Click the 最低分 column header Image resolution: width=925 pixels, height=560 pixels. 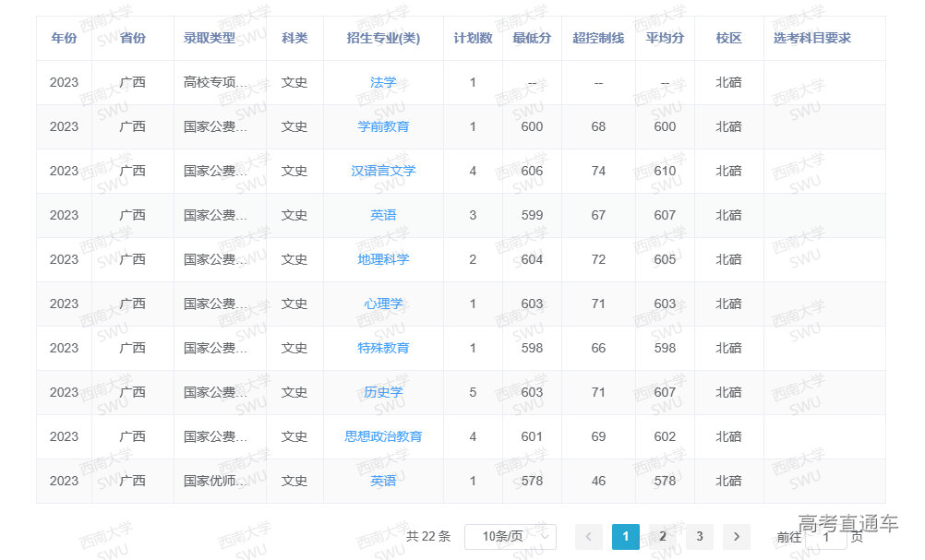532,38
